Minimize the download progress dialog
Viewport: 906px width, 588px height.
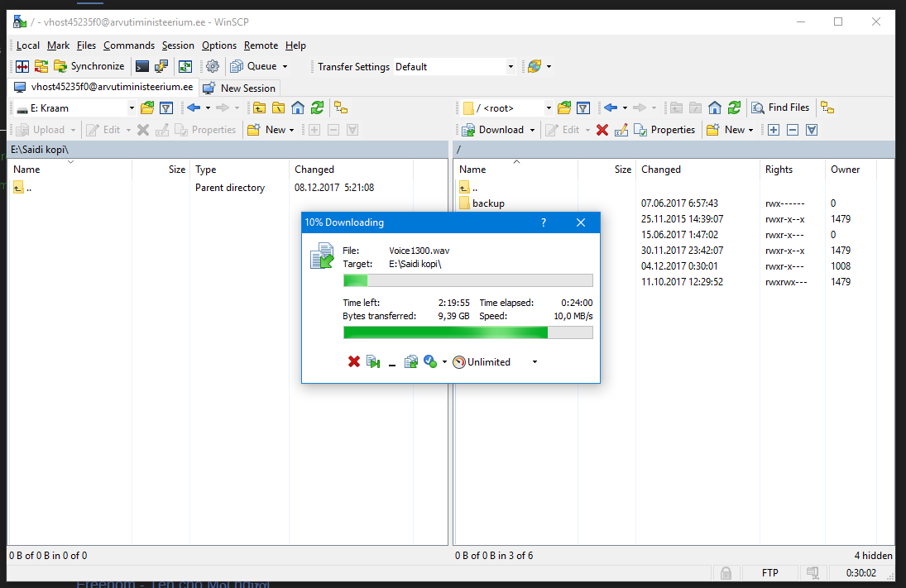[391, 363]
